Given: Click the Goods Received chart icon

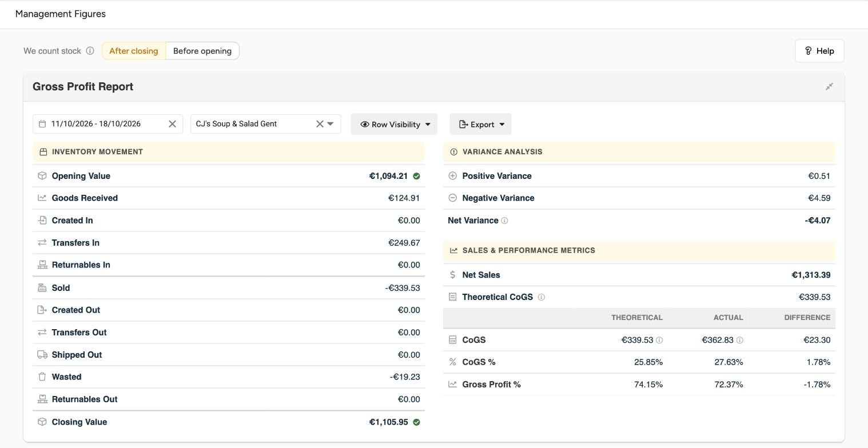Looking at the screenshot, I should pos(42,198).
